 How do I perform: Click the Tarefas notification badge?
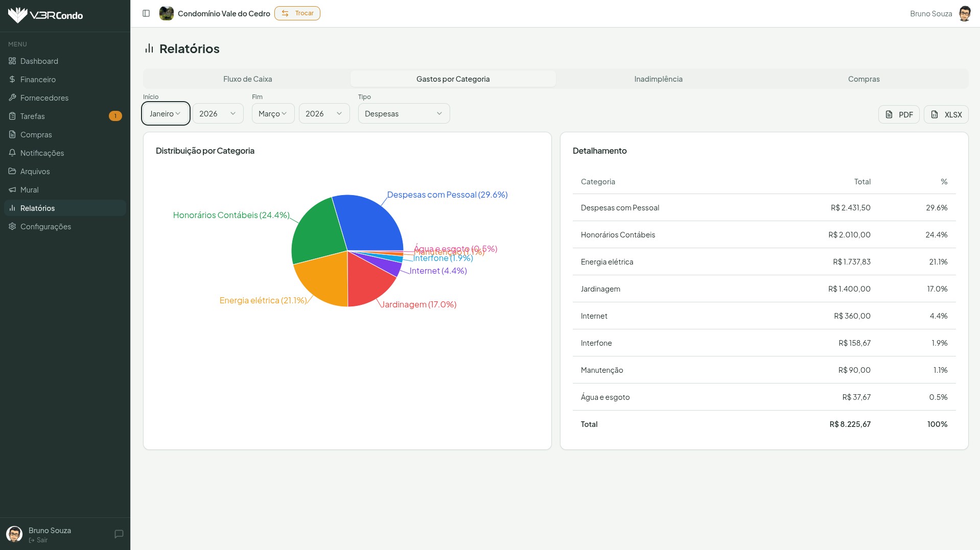115,116
